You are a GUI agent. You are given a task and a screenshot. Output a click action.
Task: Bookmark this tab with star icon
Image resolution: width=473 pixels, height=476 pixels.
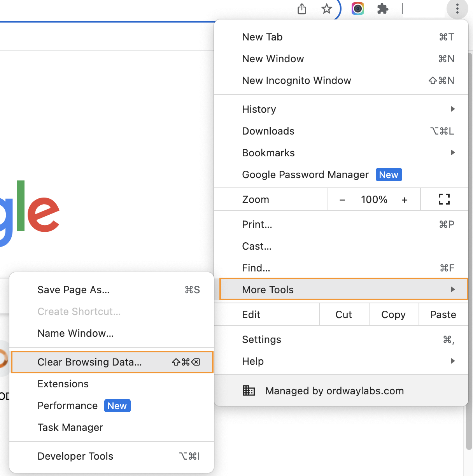(327, 9)
